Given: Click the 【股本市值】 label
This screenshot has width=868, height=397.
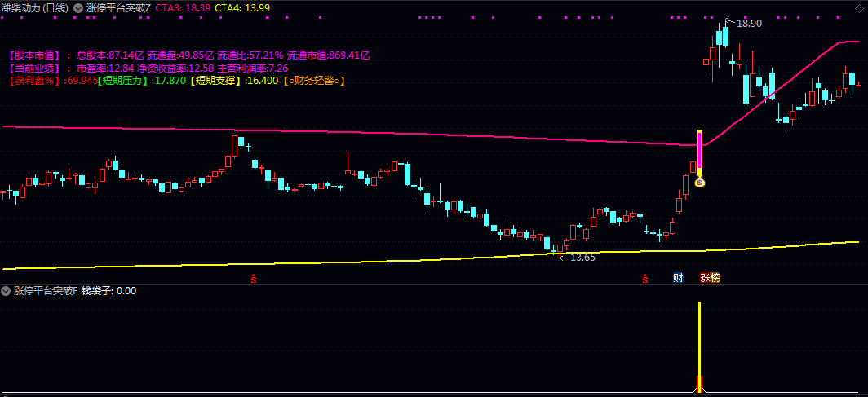Looking at the screenshot, I should tap(33, 55).
